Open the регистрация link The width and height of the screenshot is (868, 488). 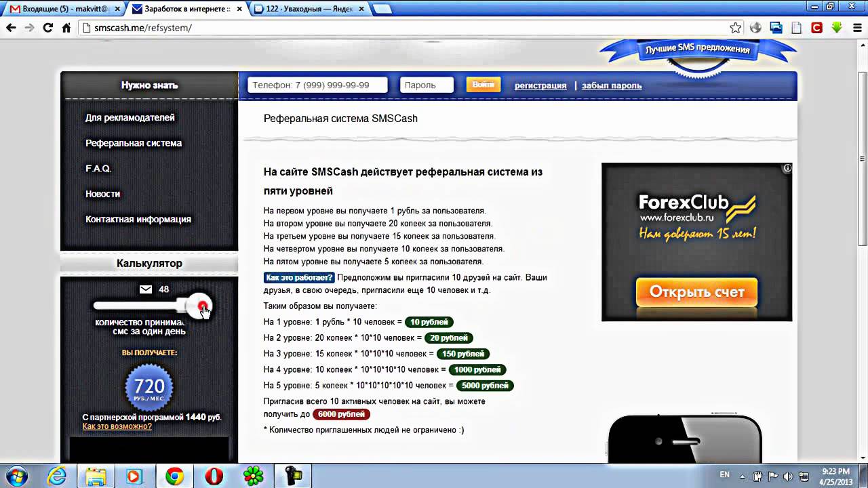(x=540, y=85)
